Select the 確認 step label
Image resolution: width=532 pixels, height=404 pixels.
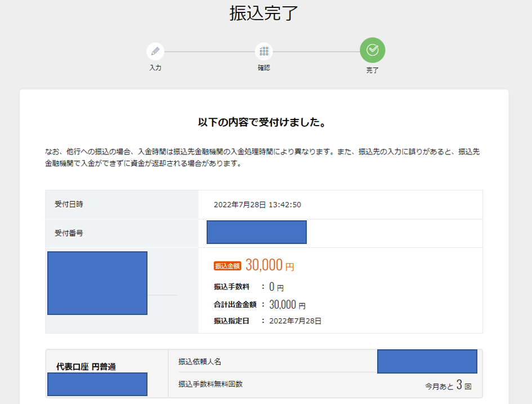pyautogui.click(x=263, y=68)
